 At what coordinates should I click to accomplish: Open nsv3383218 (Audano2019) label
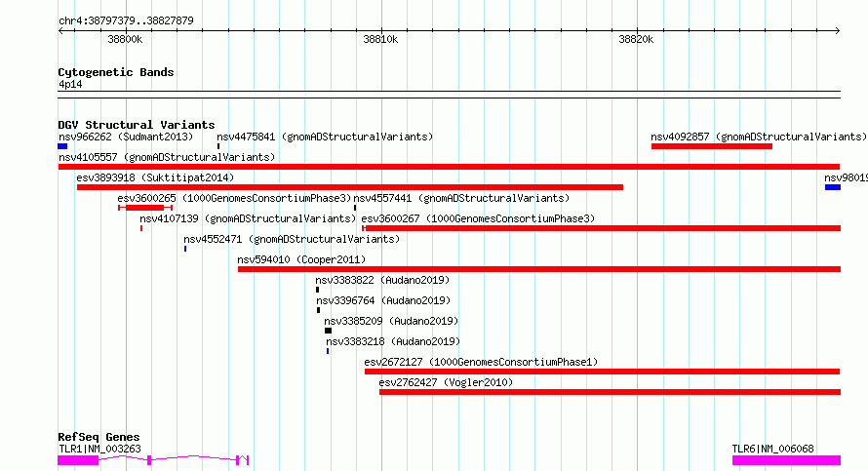point(393,341)
